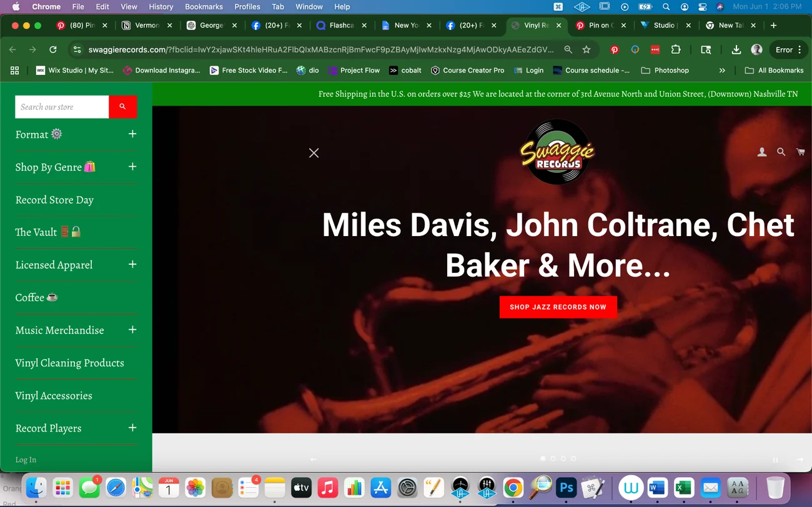
Task: Select the fourth slideshow dot
Action: [x=573, y=459]
